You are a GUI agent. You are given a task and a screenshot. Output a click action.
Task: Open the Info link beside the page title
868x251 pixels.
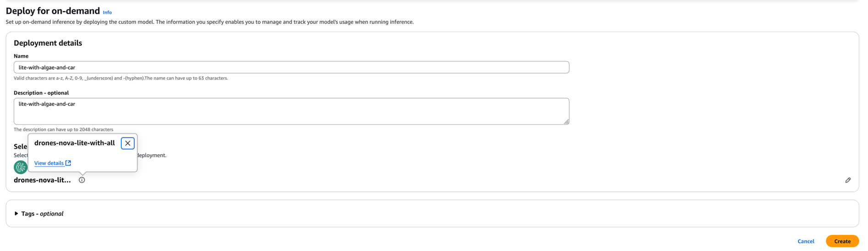[x=107, y=12]
